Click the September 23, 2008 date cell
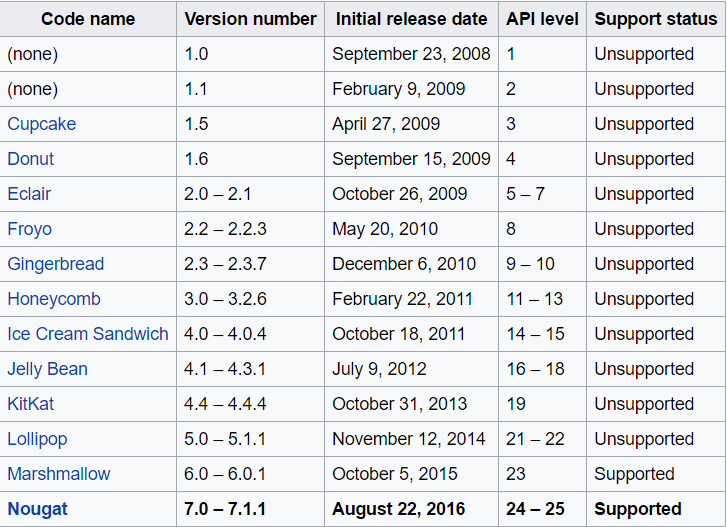 click(x=411, y=54)
